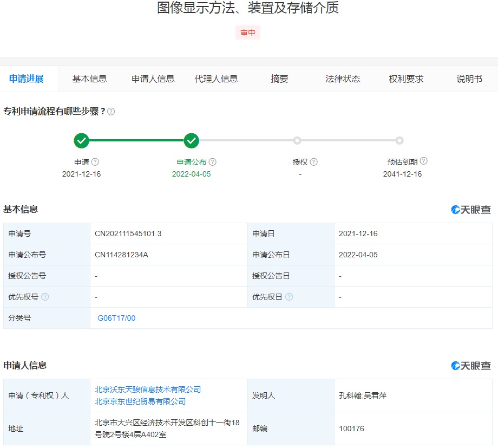Open 北京沃东天骏信息技术有限公司 company link
The image size is (498, 448).
point(148,389)
